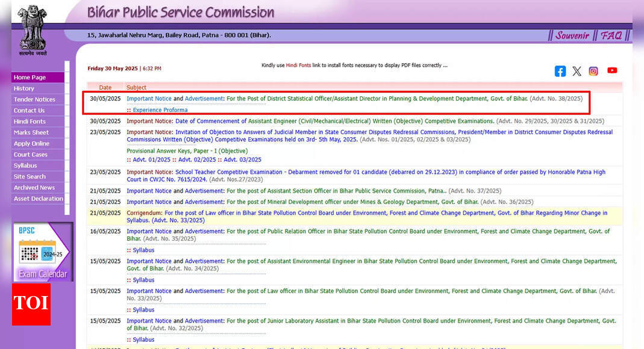The height and width of the screenshot is (349, 644).
Task: Open the FAQ link in header
Action: coord(611,36)
